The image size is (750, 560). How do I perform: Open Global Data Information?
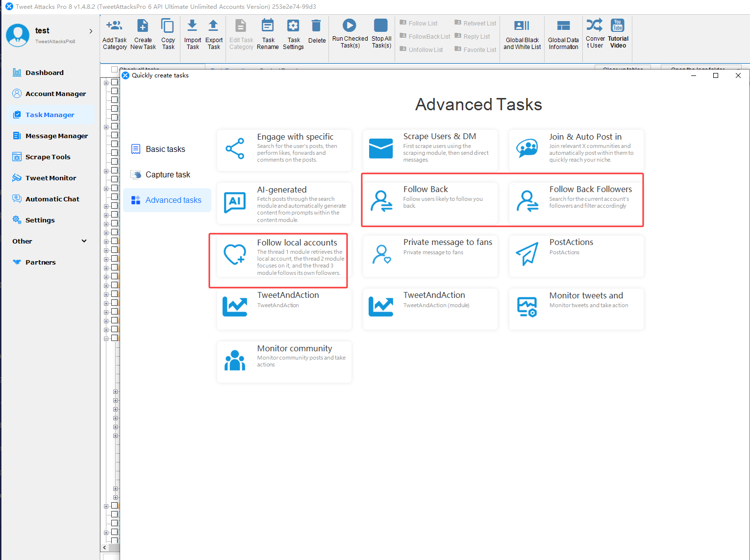pyautogui.click(x=563, y=34)
